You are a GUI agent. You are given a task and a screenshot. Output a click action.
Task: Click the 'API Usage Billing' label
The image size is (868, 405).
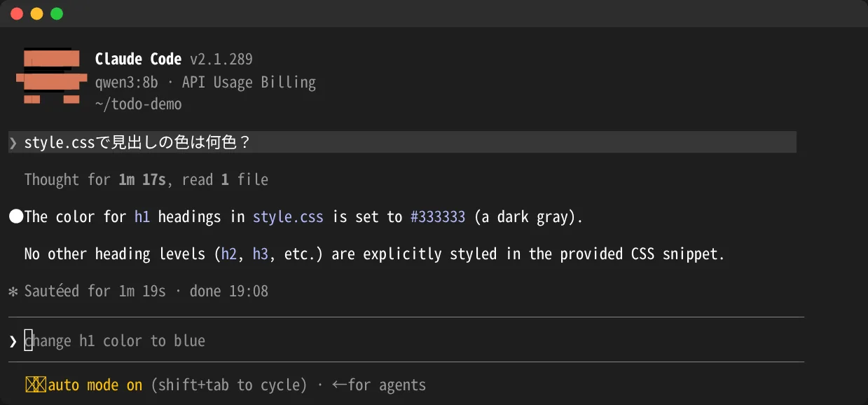[249, 82]
